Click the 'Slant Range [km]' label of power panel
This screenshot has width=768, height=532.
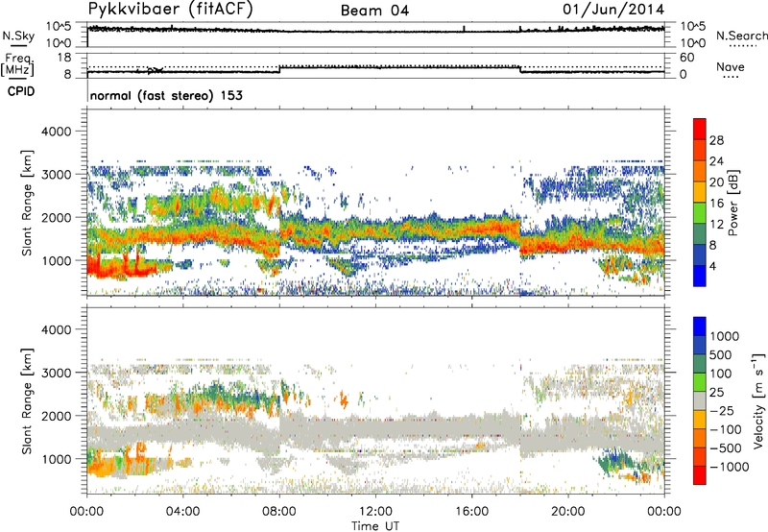(27, 203)
